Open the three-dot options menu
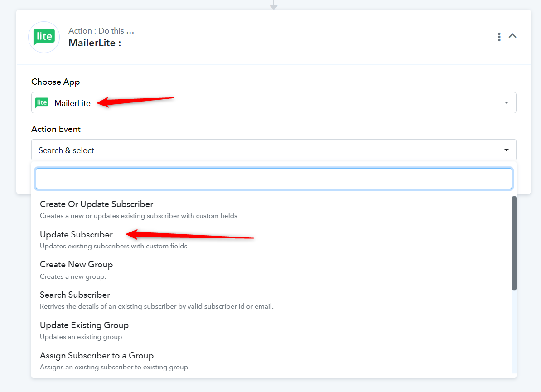 point(499,37)
